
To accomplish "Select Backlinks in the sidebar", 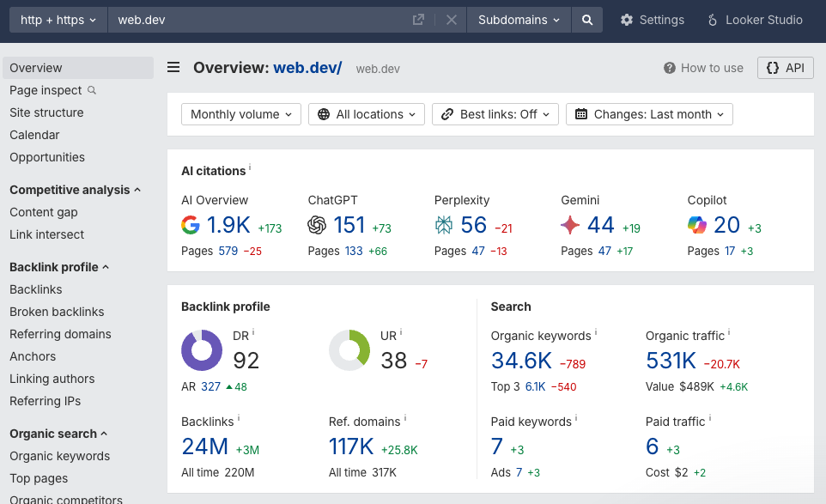I will tap(35, 289).
